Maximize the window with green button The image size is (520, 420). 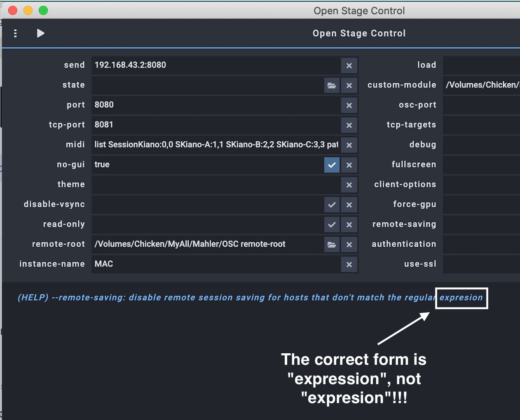(43, 10)
